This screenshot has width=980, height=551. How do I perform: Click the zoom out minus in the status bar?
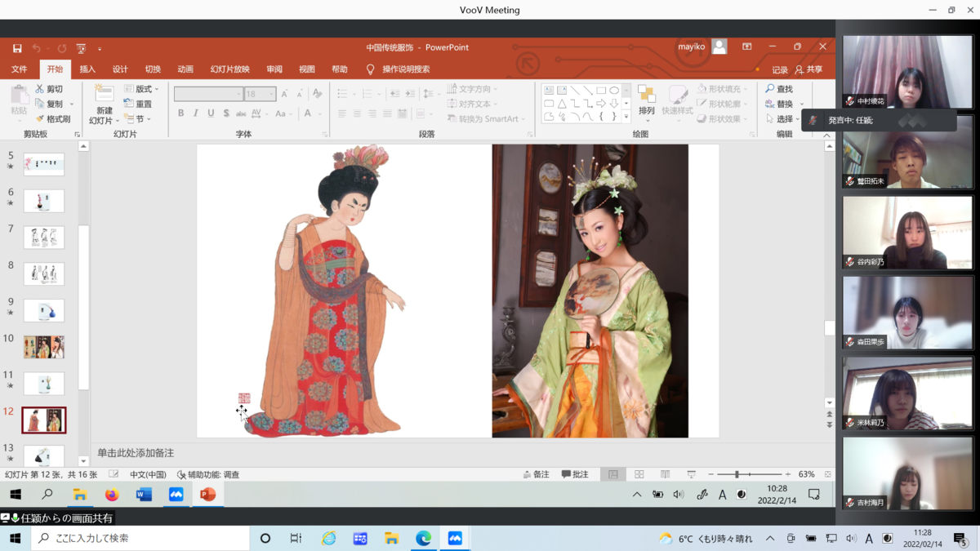(711, 474)
